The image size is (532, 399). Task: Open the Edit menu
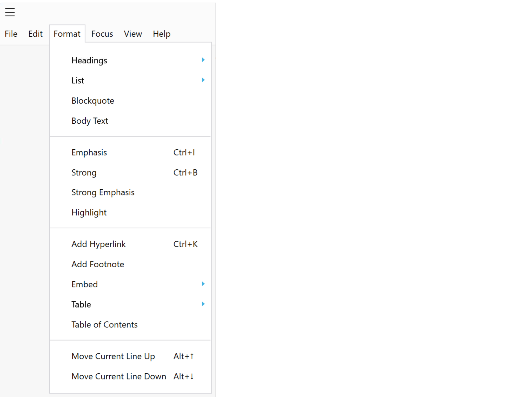(x=35, y=34)
